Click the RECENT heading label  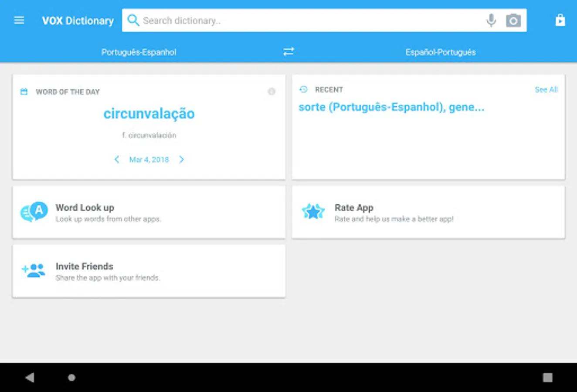[x=329, y=90]
